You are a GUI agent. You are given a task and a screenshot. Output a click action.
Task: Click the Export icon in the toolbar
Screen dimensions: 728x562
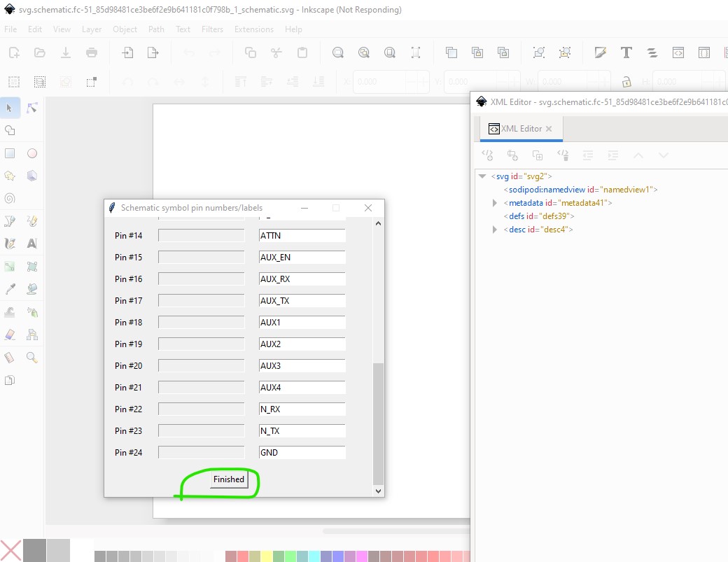click(x=153, y=52)
